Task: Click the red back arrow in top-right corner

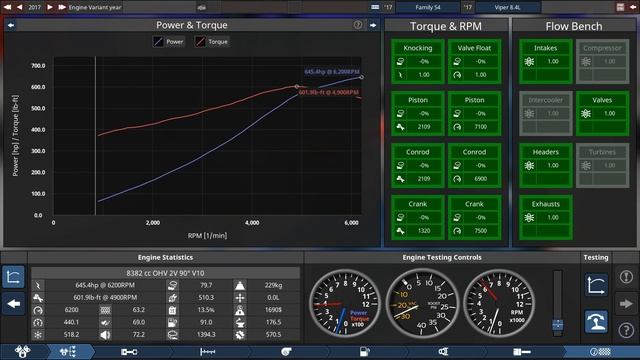Action: [633, 7]
